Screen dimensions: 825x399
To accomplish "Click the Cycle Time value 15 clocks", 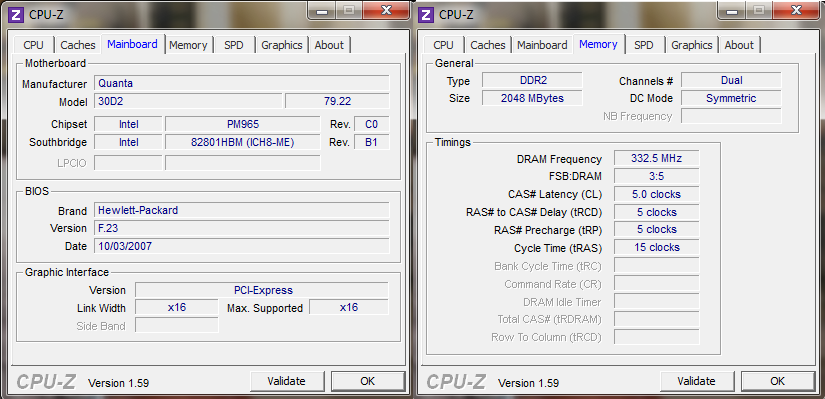I will (x=656, y=247).
